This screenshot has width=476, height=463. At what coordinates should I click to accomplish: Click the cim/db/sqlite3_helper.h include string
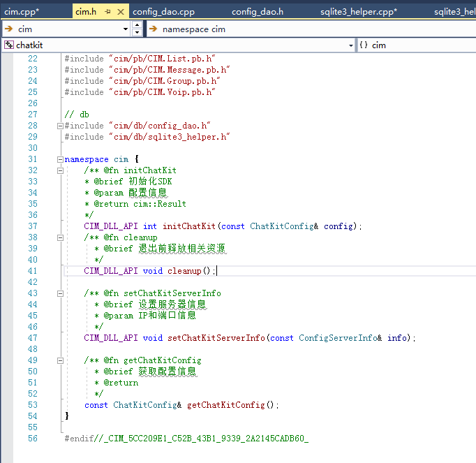click(x=170, y=137)
